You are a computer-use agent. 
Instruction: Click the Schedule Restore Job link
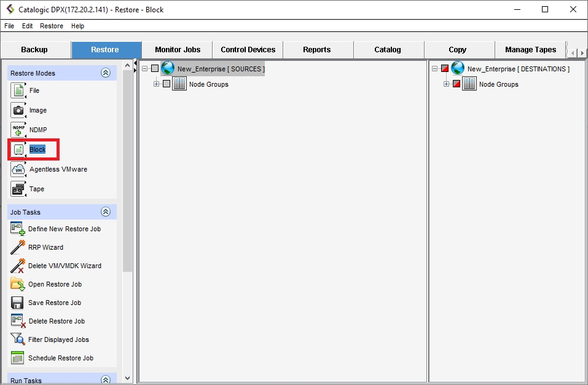click(x=60, y=358)
